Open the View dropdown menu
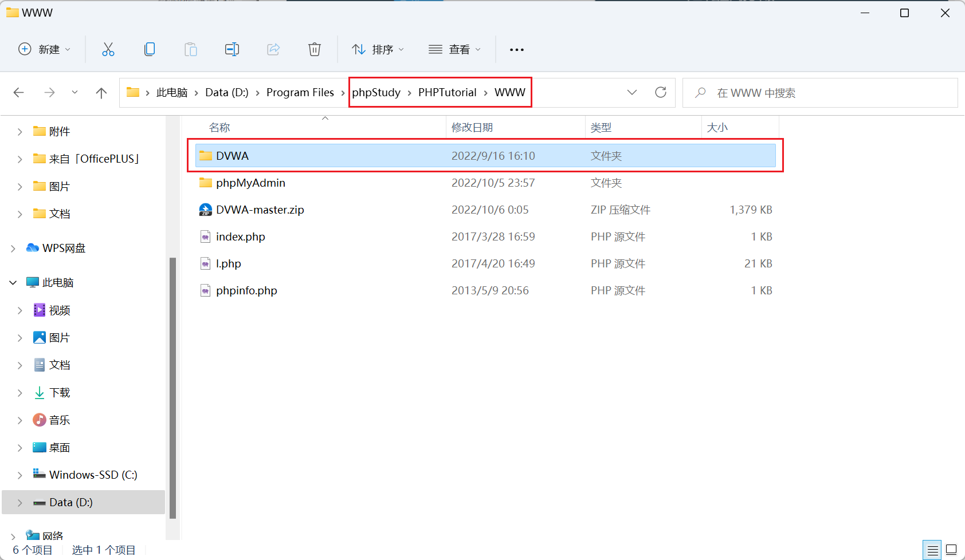This screenshot has width=965, height=560. [x=454, y=50]
